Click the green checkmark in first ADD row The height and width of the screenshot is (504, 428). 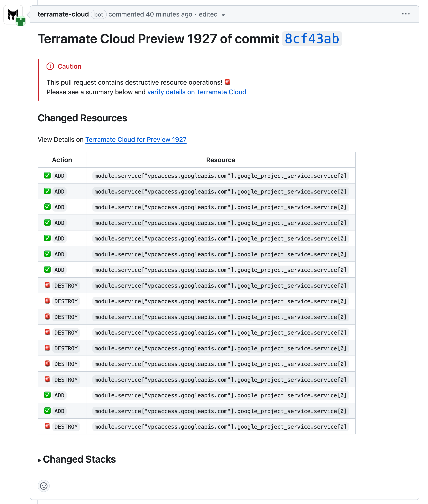pos(47,176)
